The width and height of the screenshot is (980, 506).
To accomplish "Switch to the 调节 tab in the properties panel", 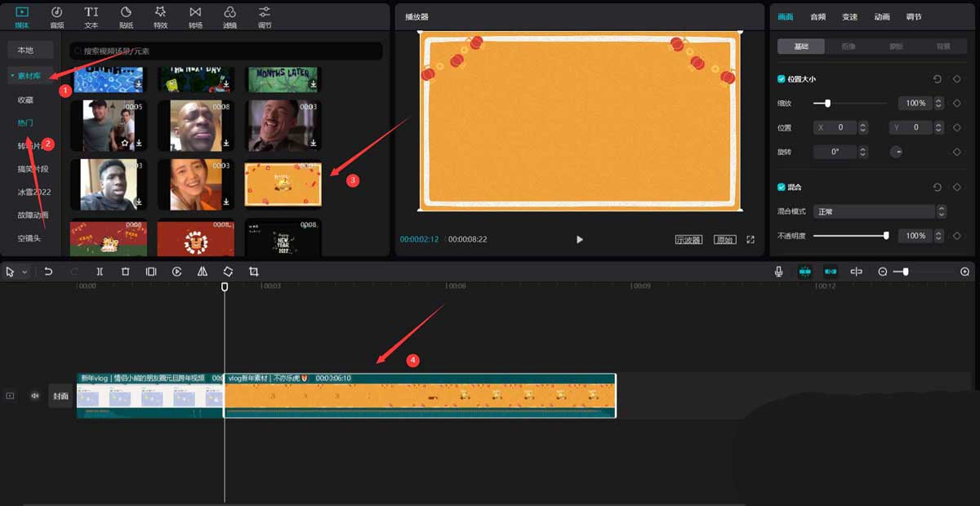I will click(914, 16).
